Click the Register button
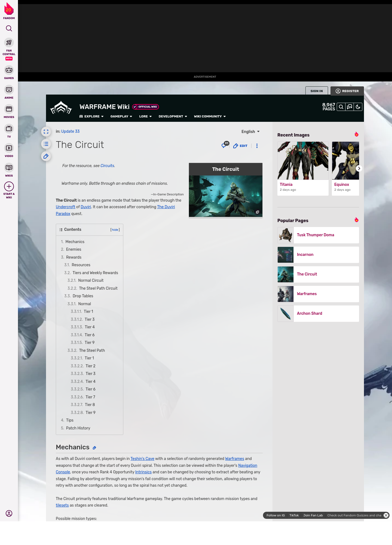Image resolution: width=392 pixels, height=545 pixels. 347,91
